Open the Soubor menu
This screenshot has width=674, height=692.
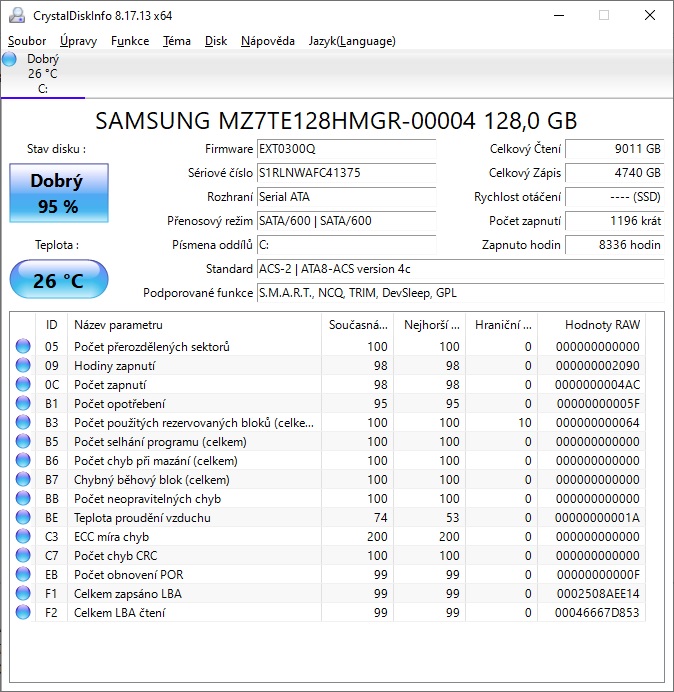click(x=27, y=41)
